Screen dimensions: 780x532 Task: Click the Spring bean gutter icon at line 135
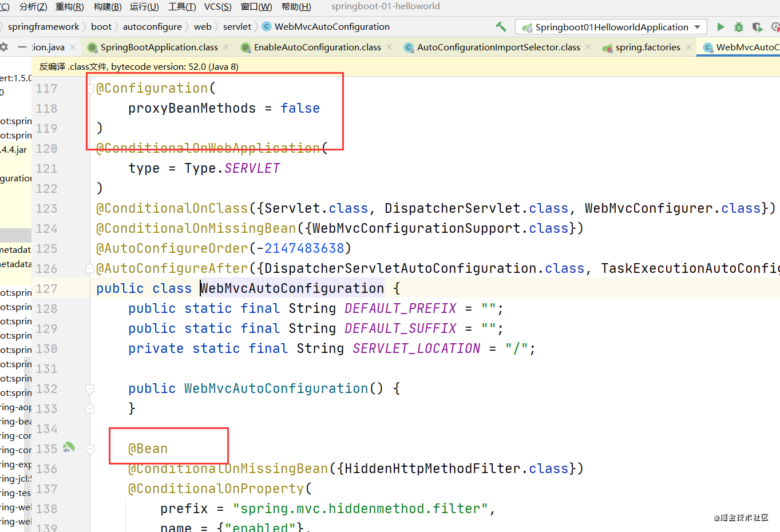pos(69,447)
